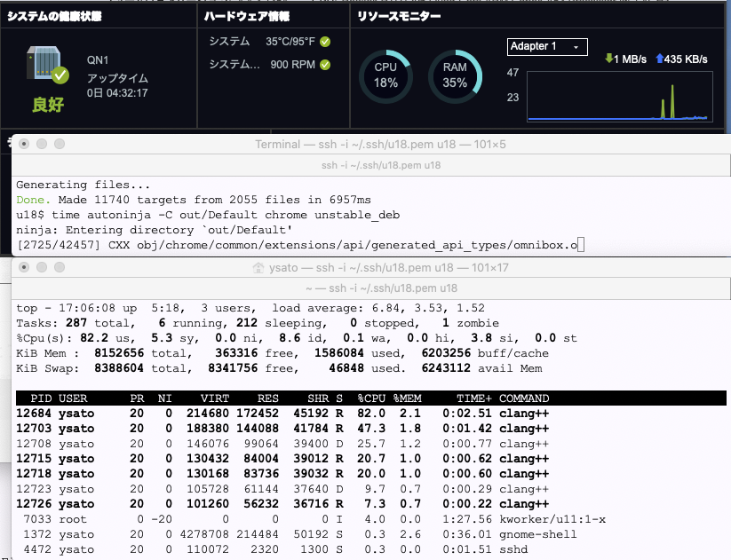
Task: Select the システムの健康状態 panel header
Action: tap(54, 17)
